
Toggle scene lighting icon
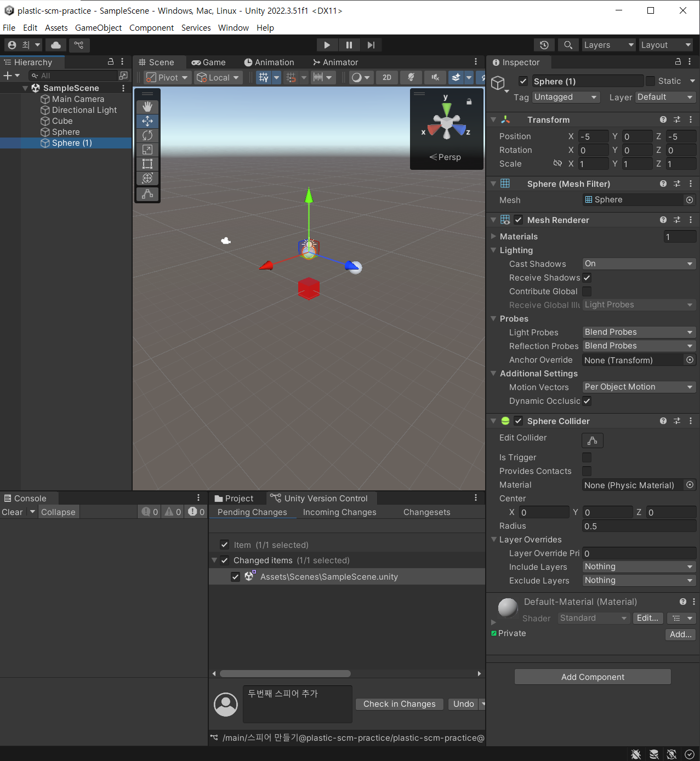point(411,77)
